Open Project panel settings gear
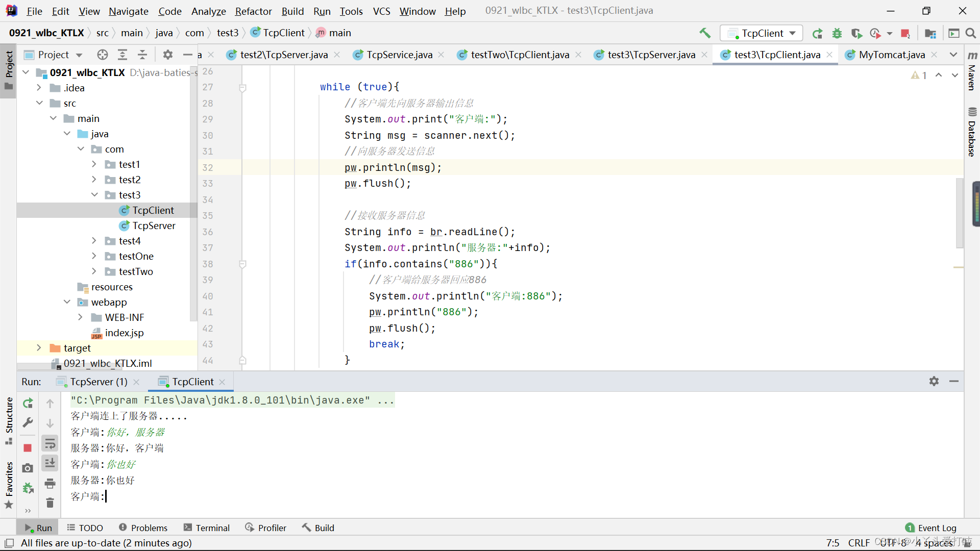Image resolution: width=980 pixels, height=551 pixels. (168, 55)
